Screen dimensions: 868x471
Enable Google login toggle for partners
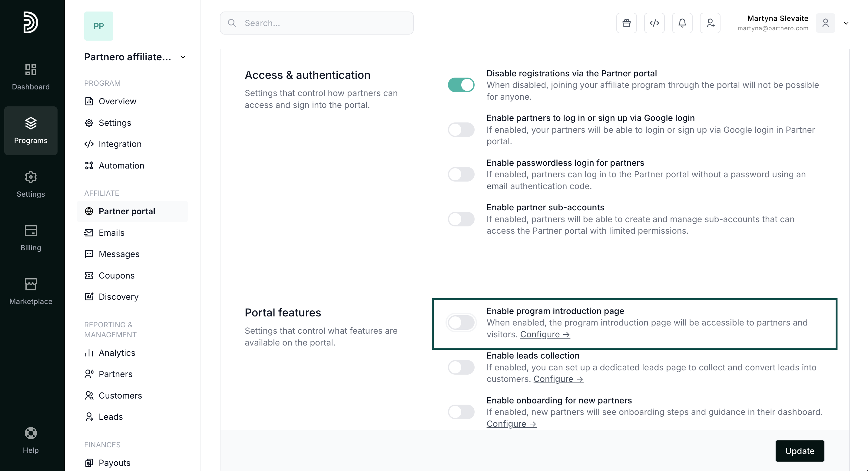461,129
